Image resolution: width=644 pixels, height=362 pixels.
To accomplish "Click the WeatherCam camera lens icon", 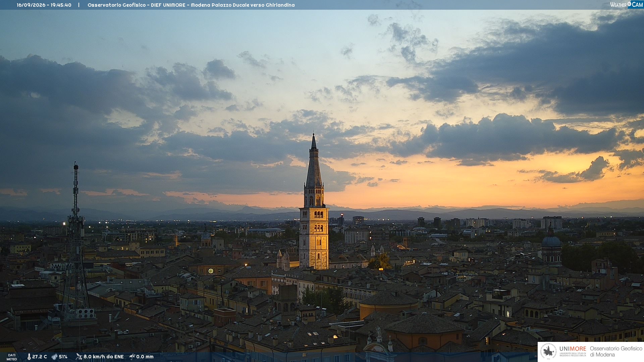I will (629, 4).
